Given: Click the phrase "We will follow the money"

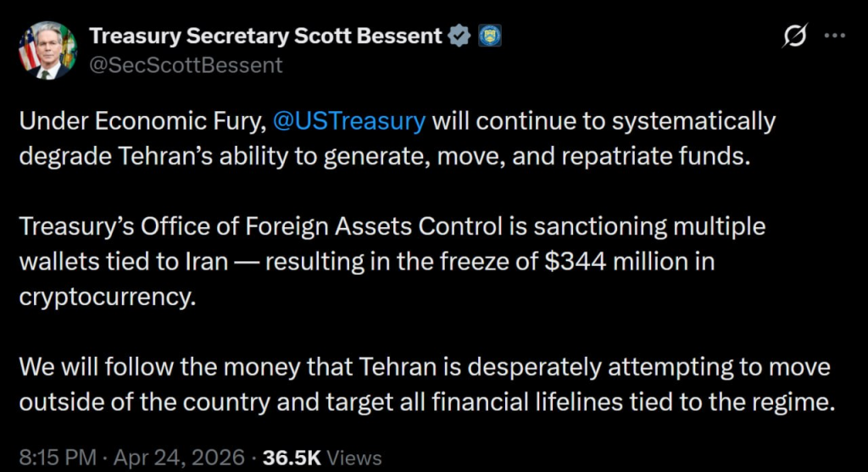Looking at the screenshot, I should [x=150, y=369].
